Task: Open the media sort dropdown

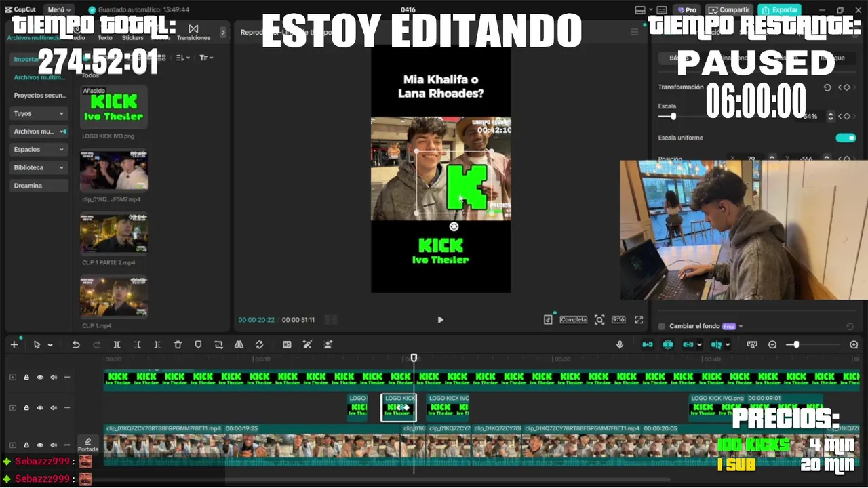Action: (x=183, y=58)
